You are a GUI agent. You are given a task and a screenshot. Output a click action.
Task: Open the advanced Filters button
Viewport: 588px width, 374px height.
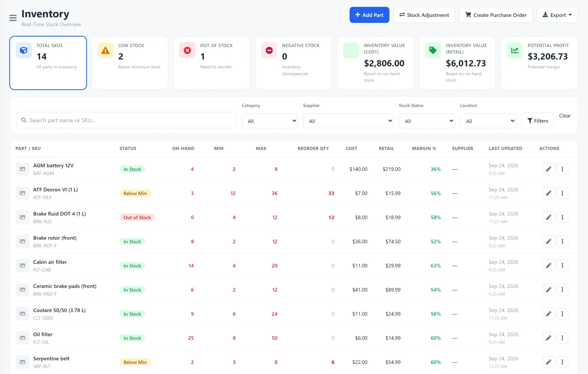coord(538,120)
